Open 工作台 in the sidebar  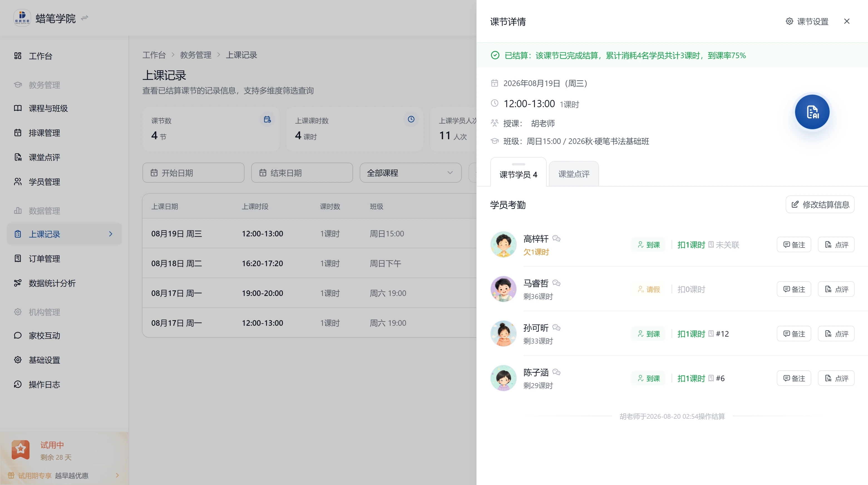pos(64,56)
